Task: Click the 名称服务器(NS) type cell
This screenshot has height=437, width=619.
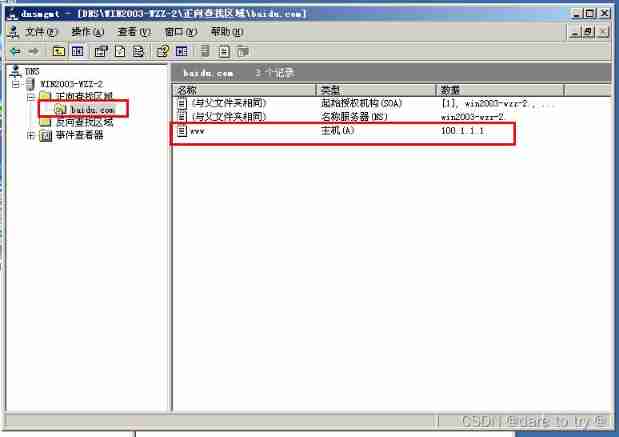Action: pyautogui.click(x=354, y=117)
